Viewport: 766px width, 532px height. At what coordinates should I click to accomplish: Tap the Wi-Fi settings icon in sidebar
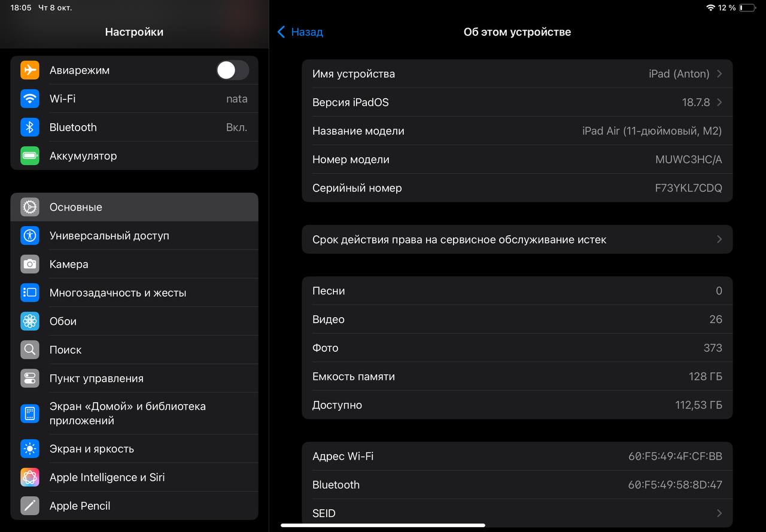pyautogui.click(x=30, y=99)
